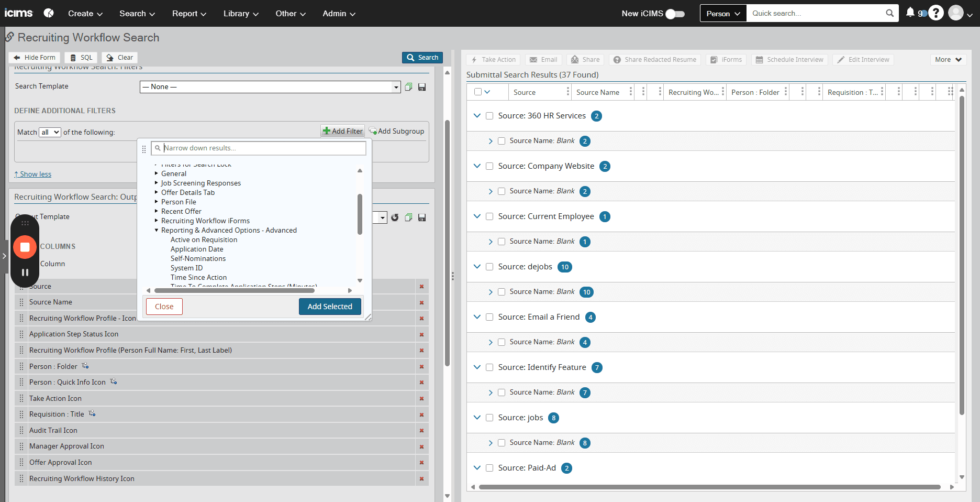
Task: Collapse Reporting & Advanced Options - Advanced
Action: 156,230
